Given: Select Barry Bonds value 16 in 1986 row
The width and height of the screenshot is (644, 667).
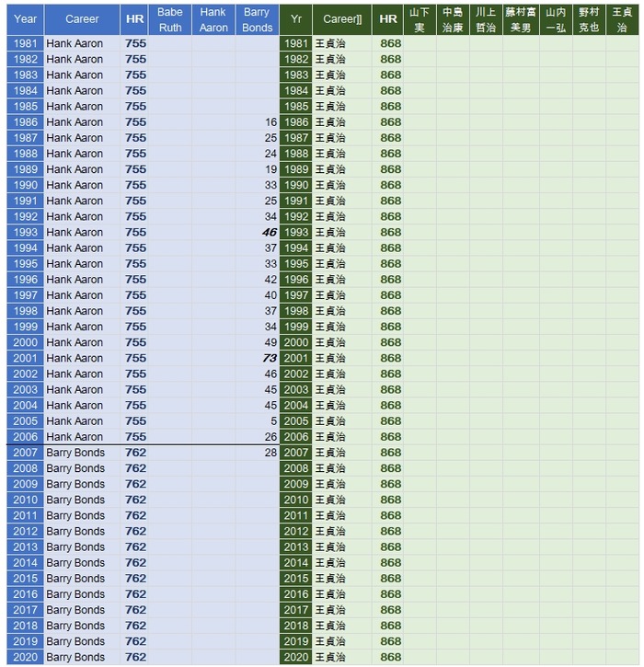Looking at the screenshot, I should [271, 122].
